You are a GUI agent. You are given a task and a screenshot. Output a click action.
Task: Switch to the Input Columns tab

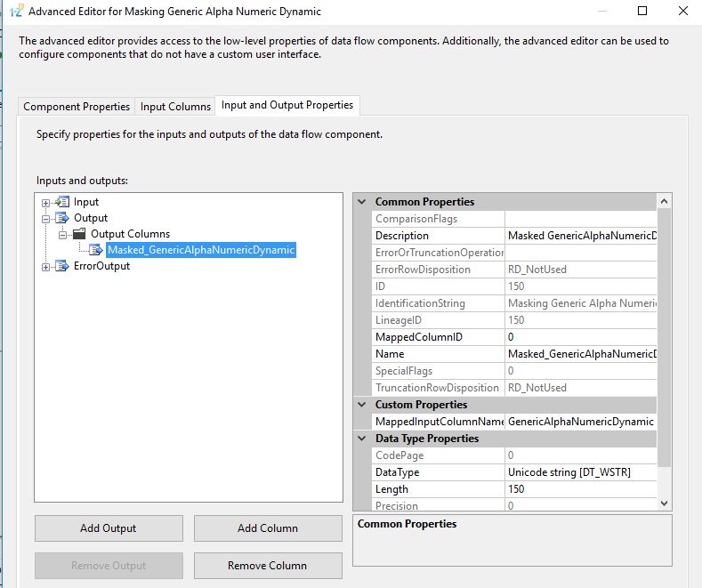click(175, 107)
